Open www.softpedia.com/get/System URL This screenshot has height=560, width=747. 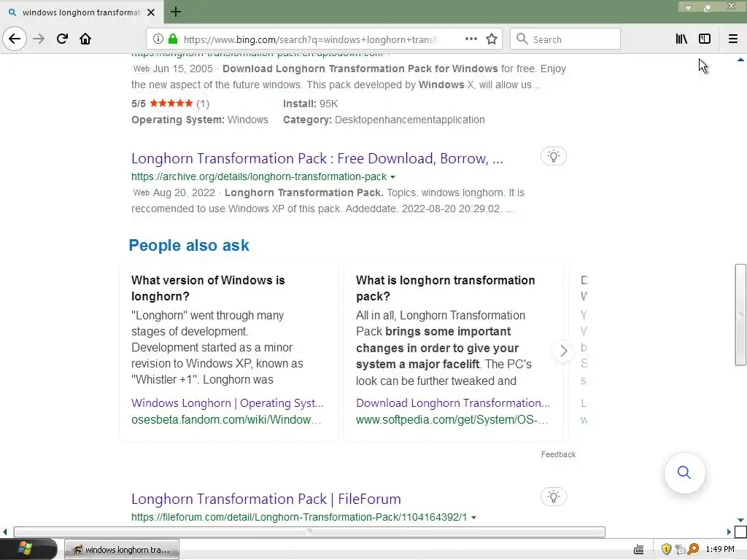click(452, 419)
